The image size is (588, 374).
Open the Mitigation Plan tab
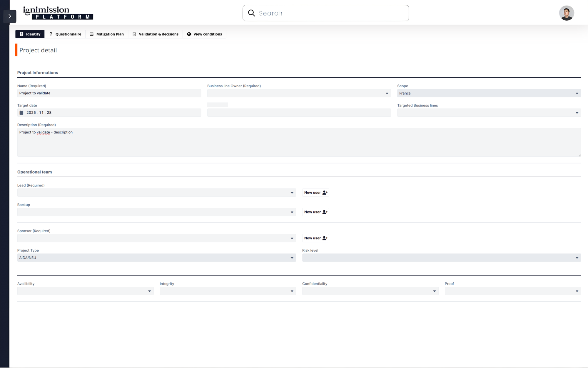(107, 34)
